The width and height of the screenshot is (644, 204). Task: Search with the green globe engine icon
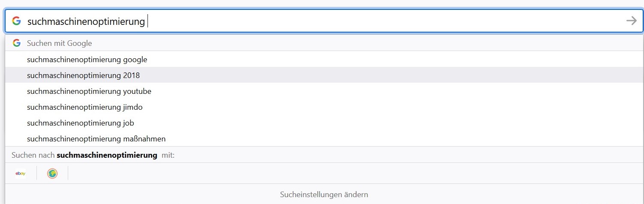[x=52, y=174]
